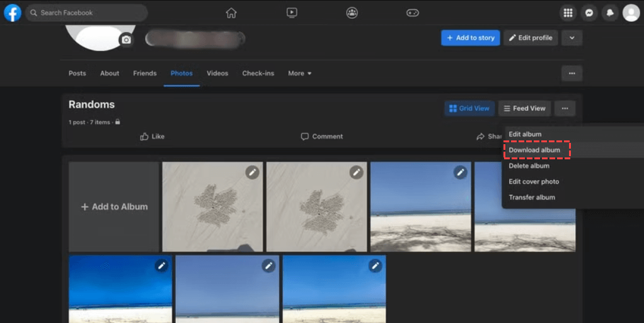Viewport: 644px width, 323px height.
Task: Click Edit profile button
Action: [x=531, y=38]
